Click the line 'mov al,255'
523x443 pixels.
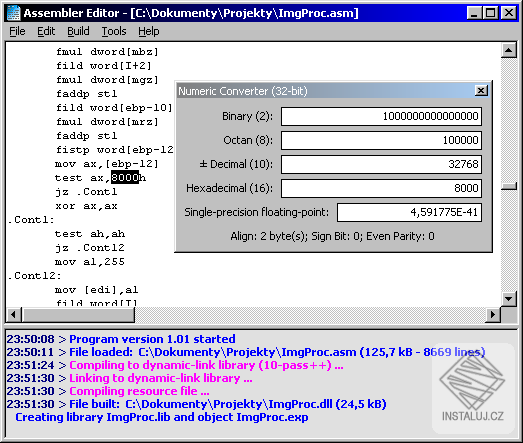(90, 262)
